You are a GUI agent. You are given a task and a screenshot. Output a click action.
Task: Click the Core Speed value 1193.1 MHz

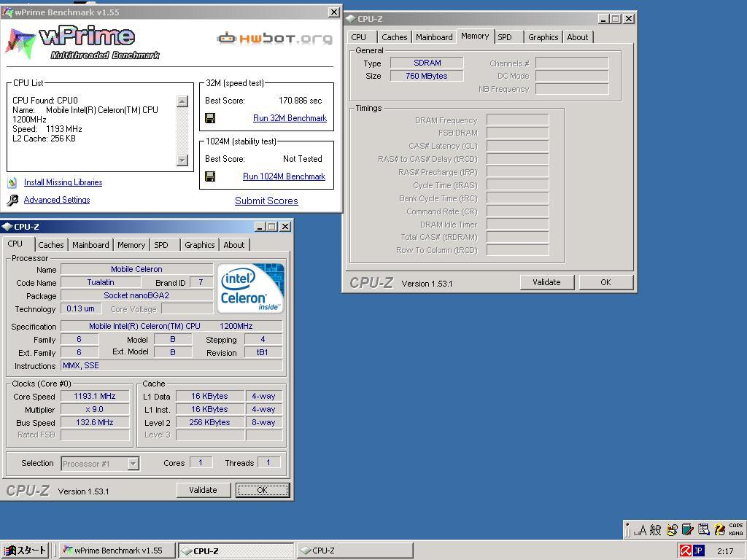[x=95, y=396]
